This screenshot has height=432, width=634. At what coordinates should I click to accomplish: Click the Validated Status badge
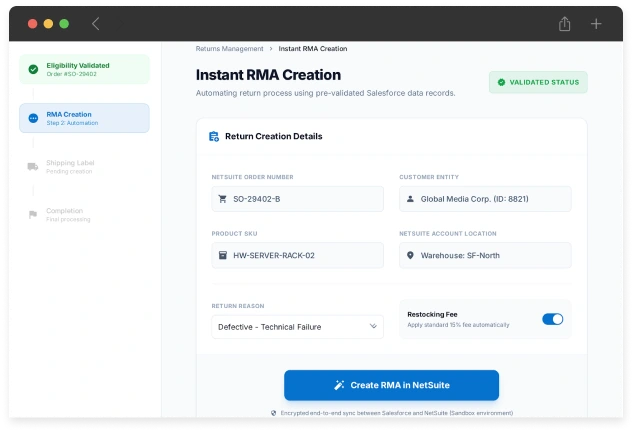(538, 82)
